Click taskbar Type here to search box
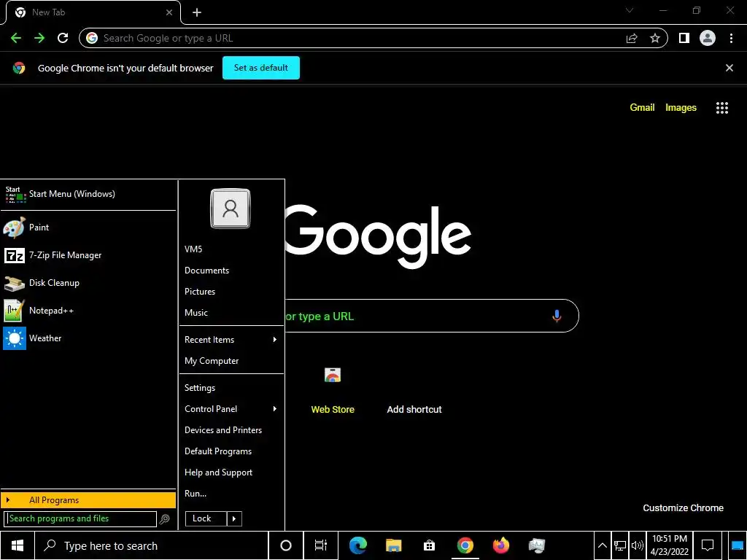The width and height of the screenshot is (747, 560). click(152, 545)
